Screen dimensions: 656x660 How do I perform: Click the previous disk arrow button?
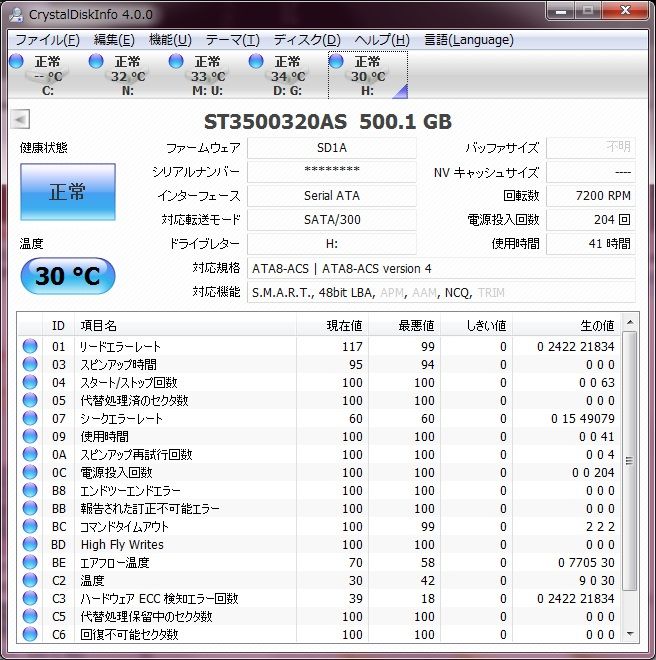20,120
